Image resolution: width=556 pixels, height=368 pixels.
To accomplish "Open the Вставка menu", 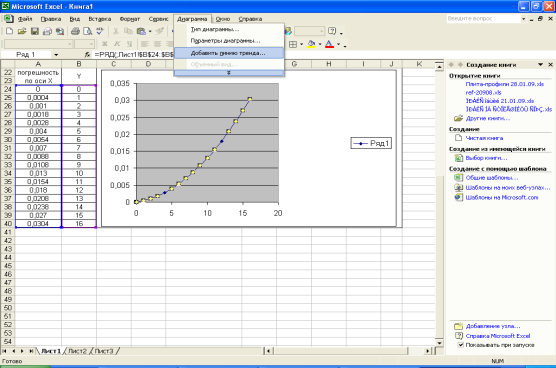I will [100, 19].
